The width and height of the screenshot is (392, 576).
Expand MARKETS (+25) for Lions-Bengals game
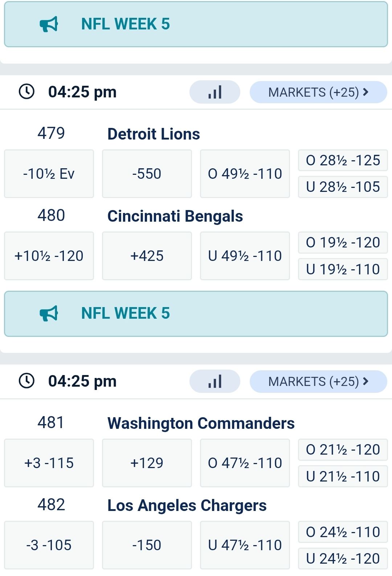318,92
